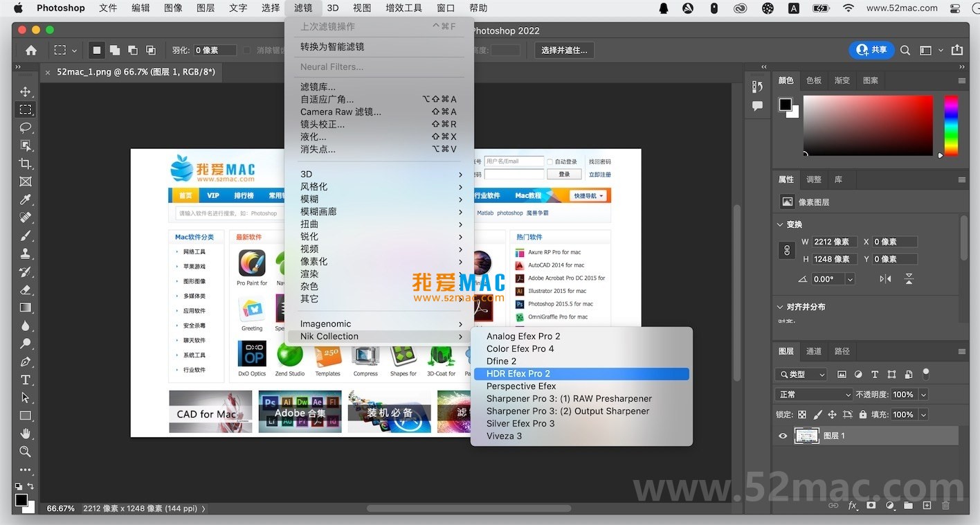Select the Object Selection tool

[25, 145]
